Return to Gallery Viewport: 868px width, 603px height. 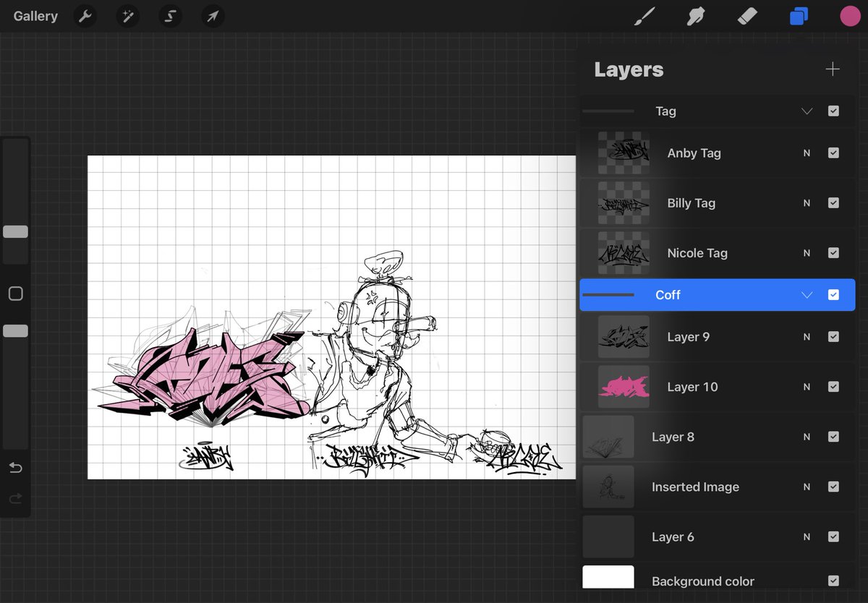tap(35, 16)
